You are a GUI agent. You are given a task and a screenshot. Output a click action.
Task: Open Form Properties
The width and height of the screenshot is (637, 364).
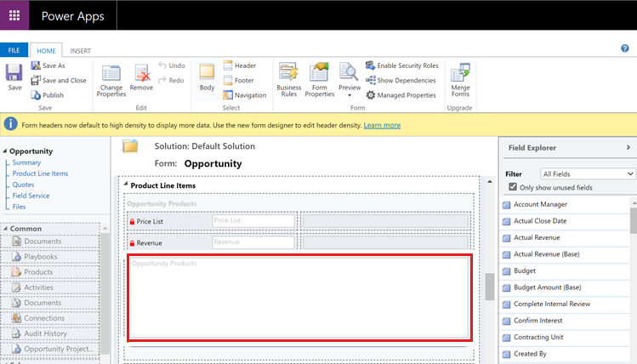tap(319, 80)
